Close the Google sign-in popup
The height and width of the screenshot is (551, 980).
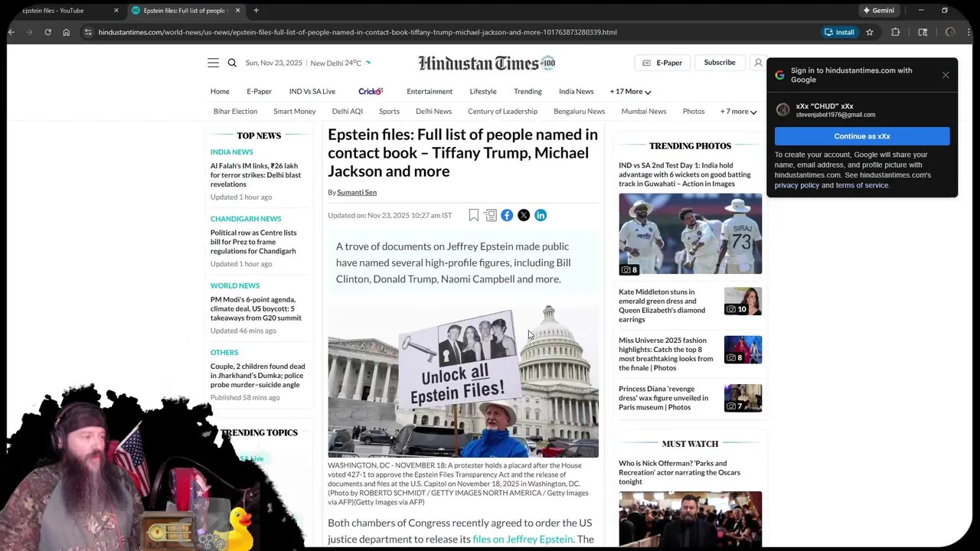click(946, 75)
